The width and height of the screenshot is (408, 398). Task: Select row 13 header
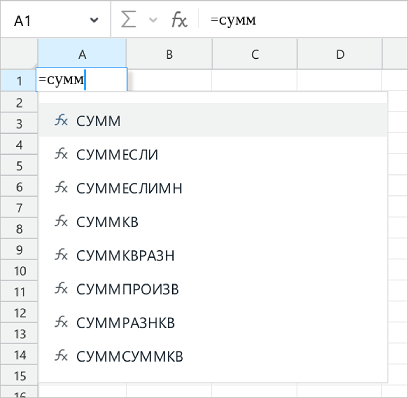(x=19, y=334)
